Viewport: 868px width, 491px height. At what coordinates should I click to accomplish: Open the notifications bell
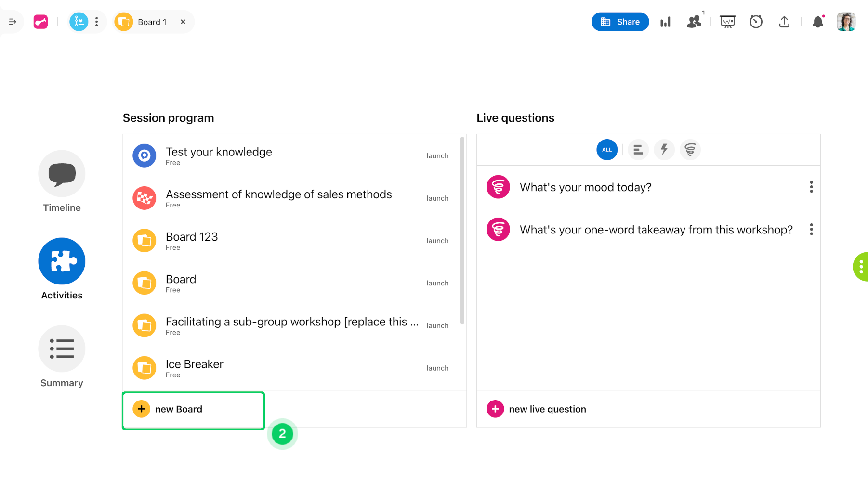(x=818, y=22)
